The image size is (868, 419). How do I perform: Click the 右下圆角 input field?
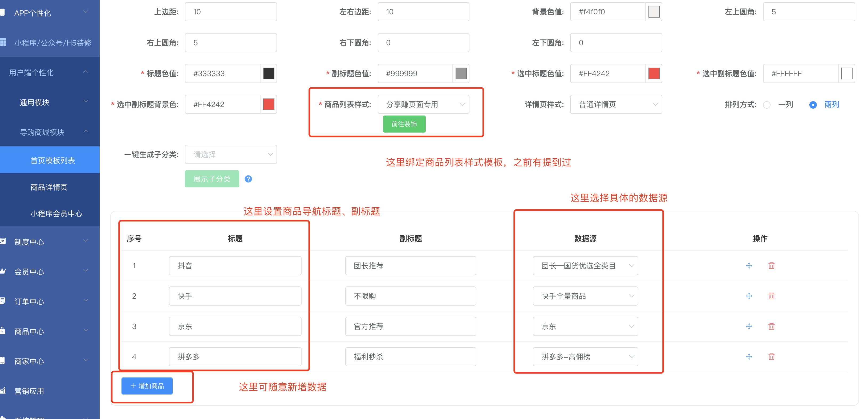[423, 42]
